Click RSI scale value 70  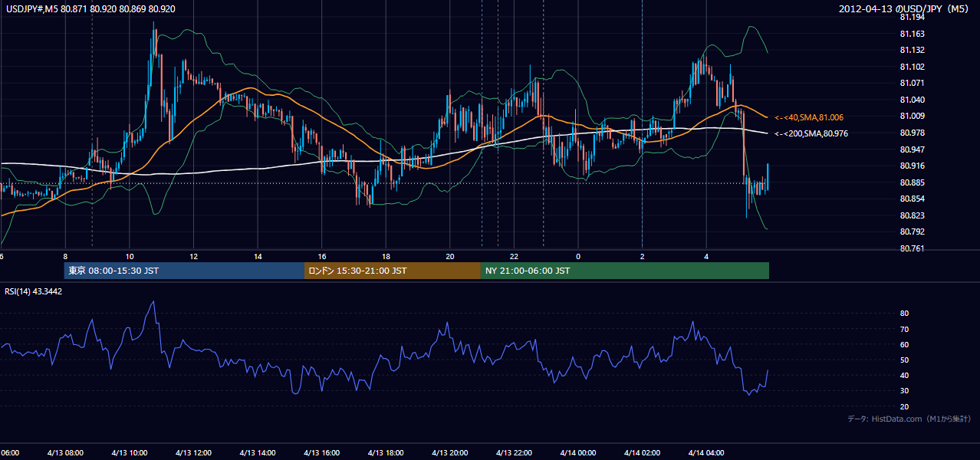click(905, 329)
